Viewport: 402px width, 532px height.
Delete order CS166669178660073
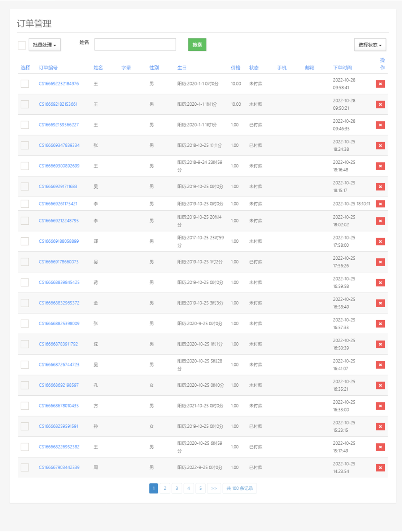tap(380, 262)
